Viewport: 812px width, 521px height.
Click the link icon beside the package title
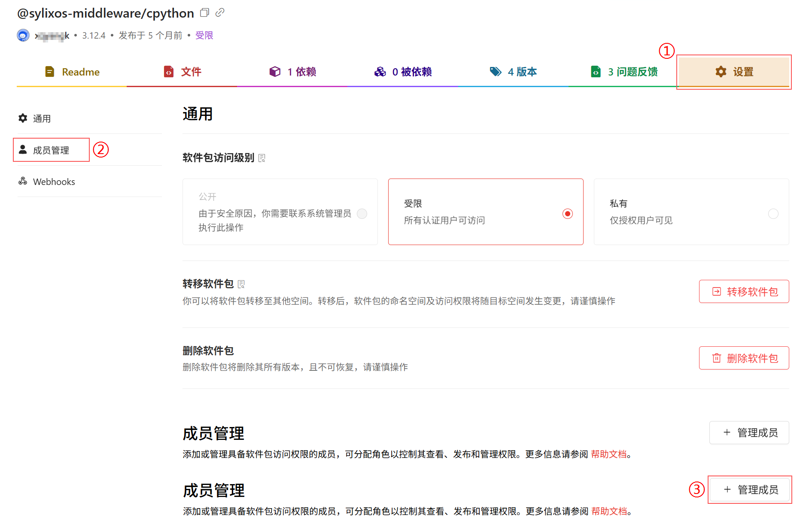220,13
